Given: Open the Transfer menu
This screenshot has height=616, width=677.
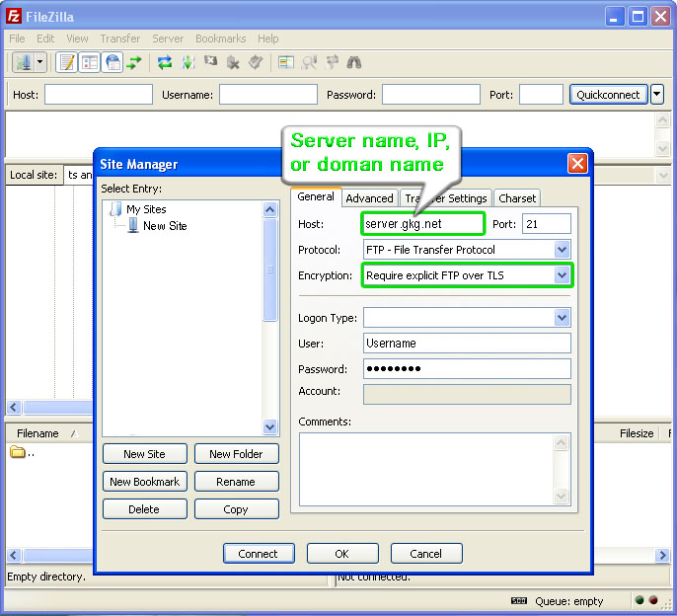Looking at the screenshot, I should [120, 38].
